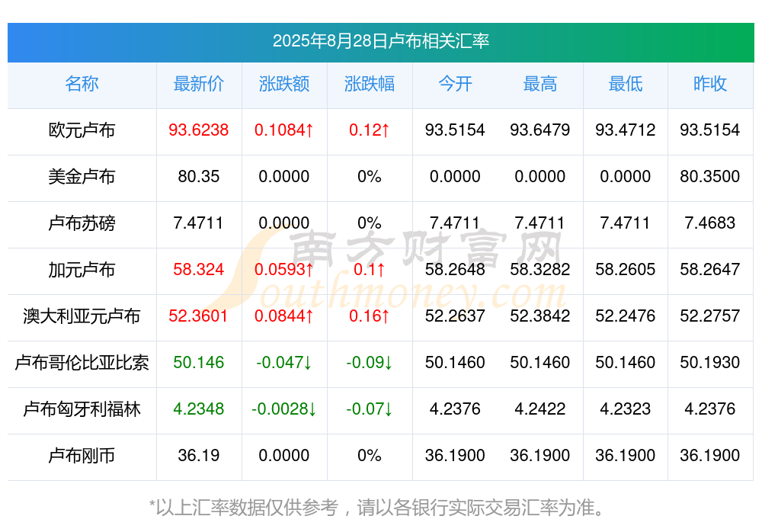Click the 涨跌额 column header

[x=284, y=84]
